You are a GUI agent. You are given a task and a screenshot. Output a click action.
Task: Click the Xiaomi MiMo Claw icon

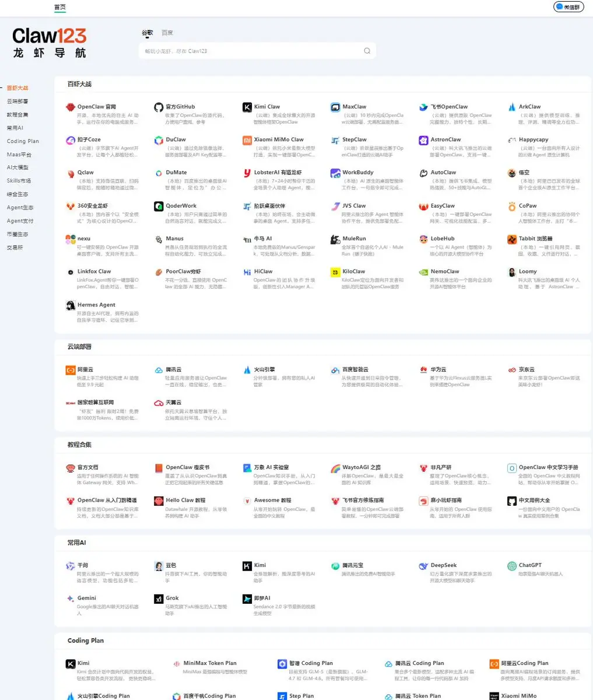(247, 140)
